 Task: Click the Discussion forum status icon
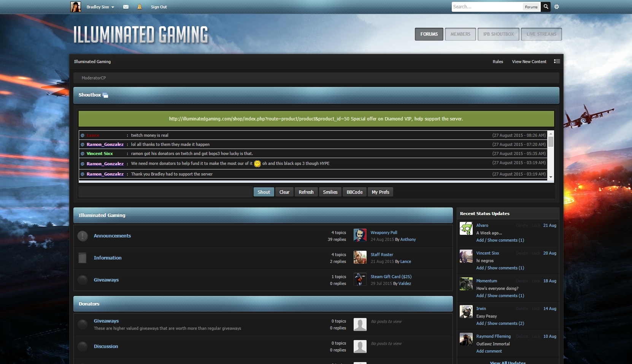point(83,347)
